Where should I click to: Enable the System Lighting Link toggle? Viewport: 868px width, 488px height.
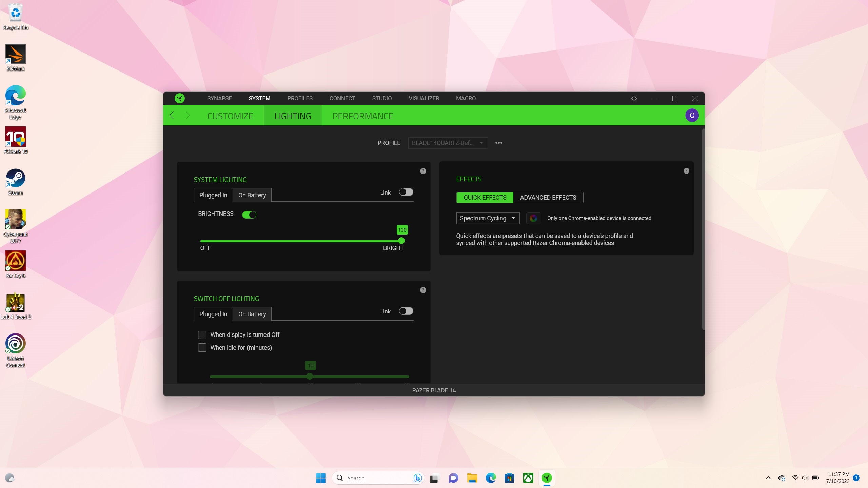(x=406, y=192)
